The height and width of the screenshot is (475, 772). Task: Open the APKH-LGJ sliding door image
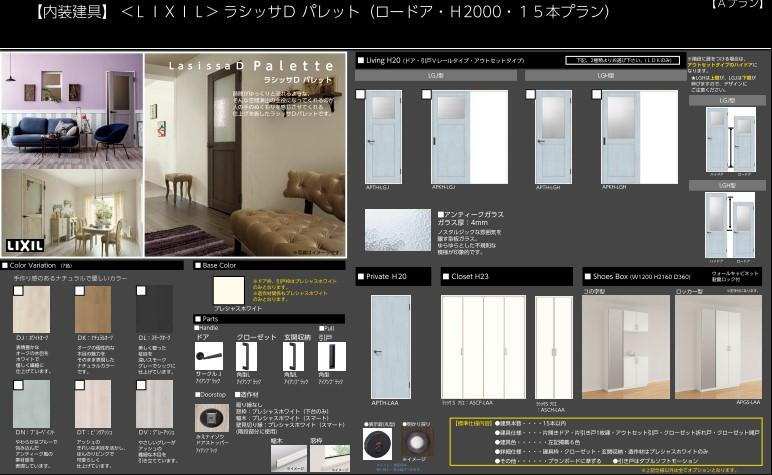[x=470, y=137]
